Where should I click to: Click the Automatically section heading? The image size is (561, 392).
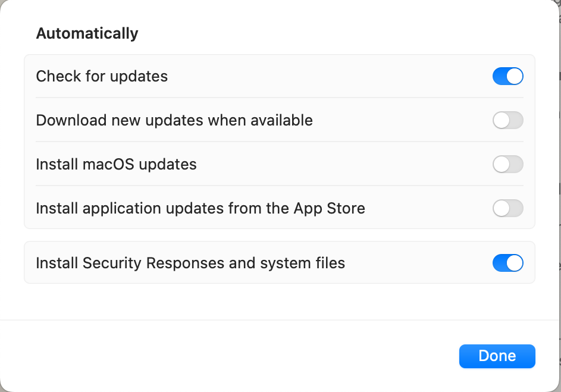point(87,33)
